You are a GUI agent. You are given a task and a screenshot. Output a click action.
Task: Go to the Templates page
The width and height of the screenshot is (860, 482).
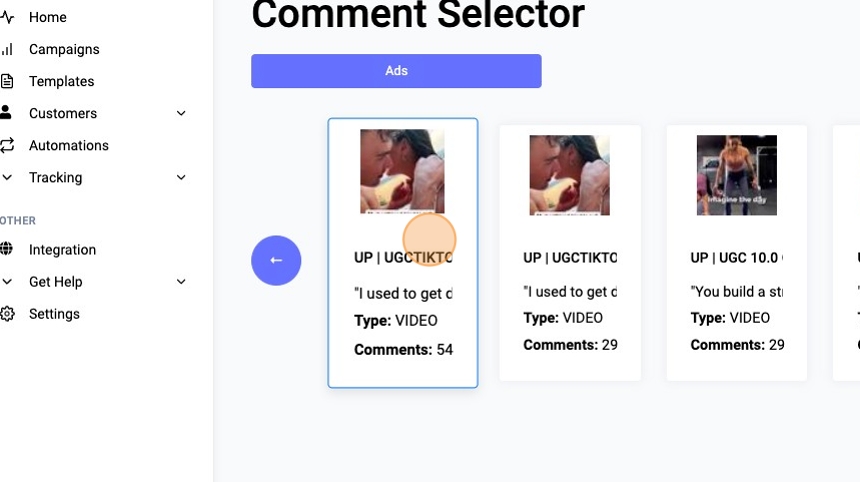point(61,81)
